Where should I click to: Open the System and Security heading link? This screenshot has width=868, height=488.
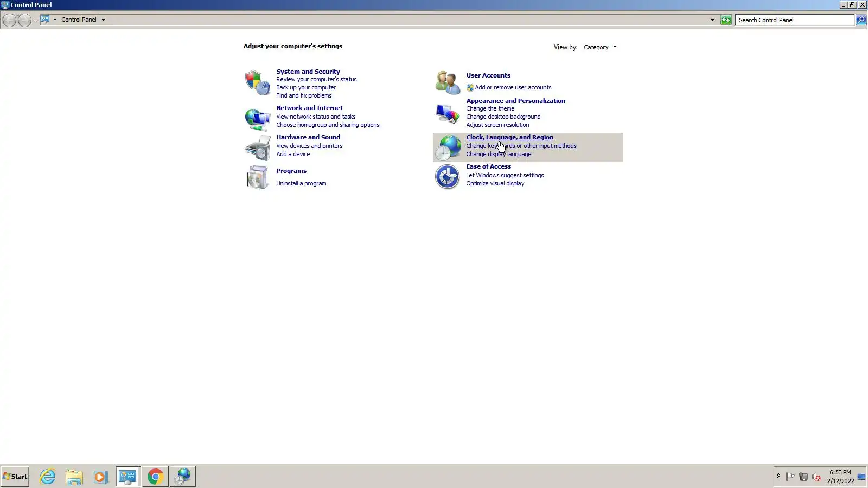[x=308, y=72]
